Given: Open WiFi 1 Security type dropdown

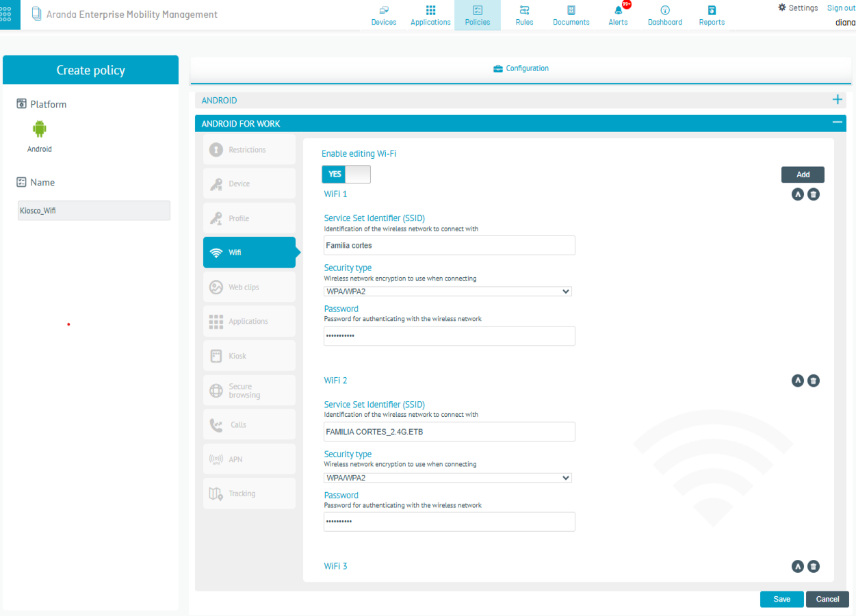Looking at the screenshot, I should [x=448, y=292].
